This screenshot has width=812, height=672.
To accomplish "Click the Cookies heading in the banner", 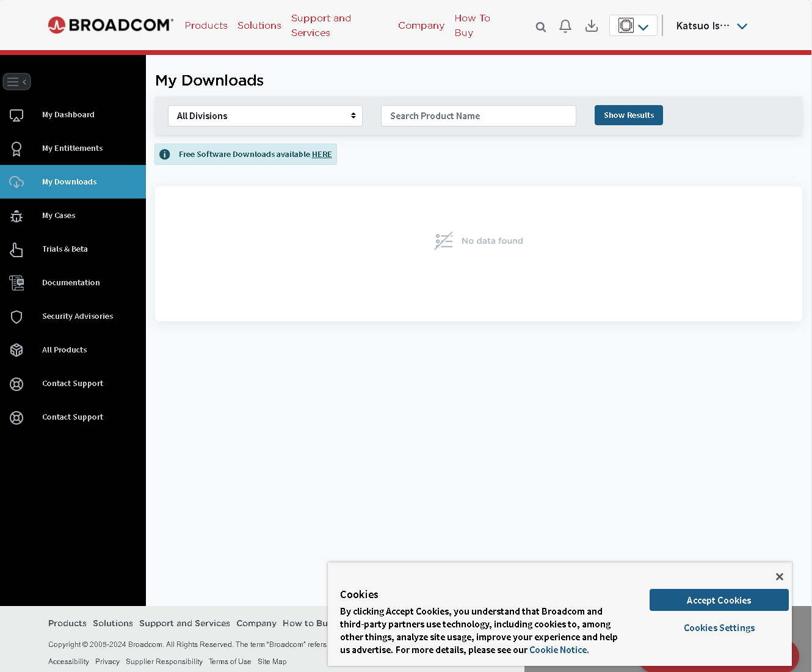I will pos(359,595).
